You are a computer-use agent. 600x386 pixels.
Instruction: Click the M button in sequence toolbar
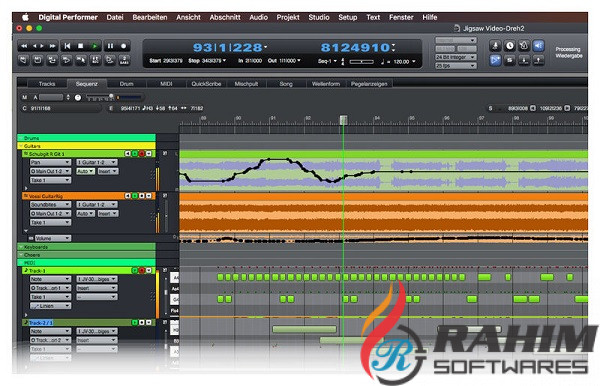click(25, 97)
